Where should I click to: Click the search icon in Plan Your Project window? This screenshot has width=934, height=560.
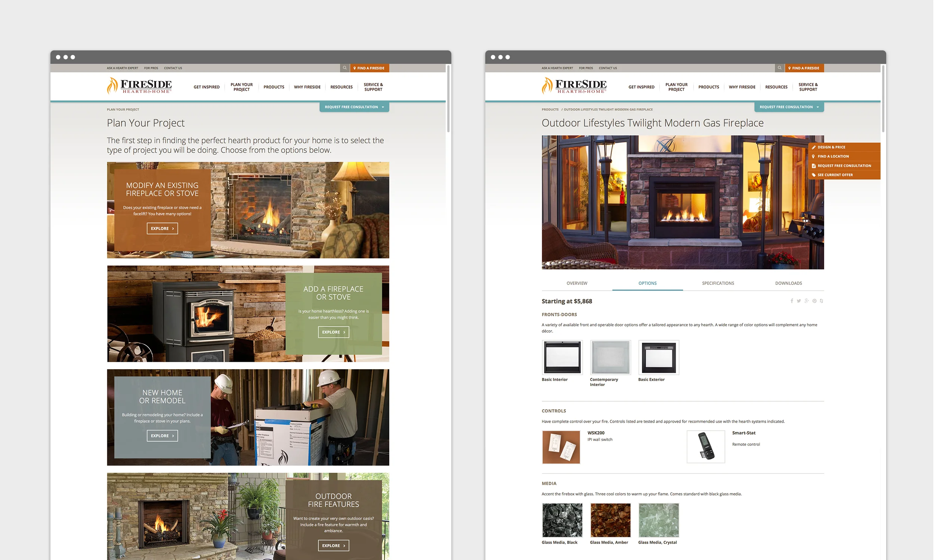[345, 68]
